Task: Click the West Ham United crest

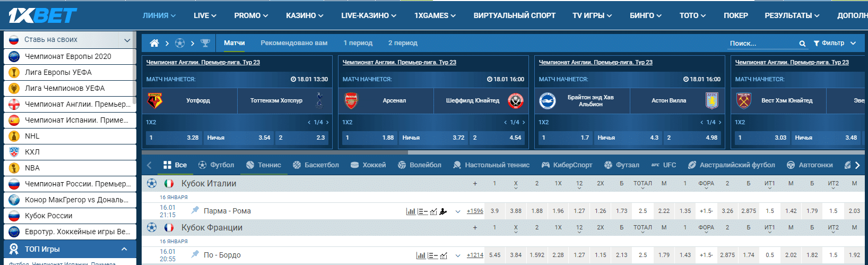Action: point(744,100)
